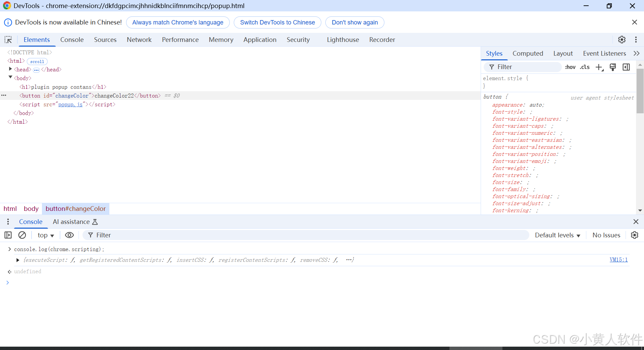This screenshot has width=644, height=350.
Task: Select button#changeColor breadcrumb
Action: click(75, 209)
